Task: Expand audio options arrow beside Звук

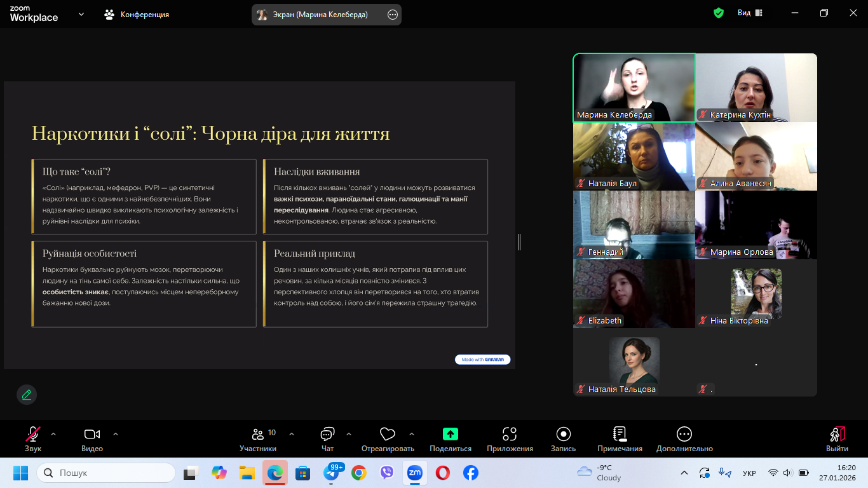Action: tap(53, 434)
